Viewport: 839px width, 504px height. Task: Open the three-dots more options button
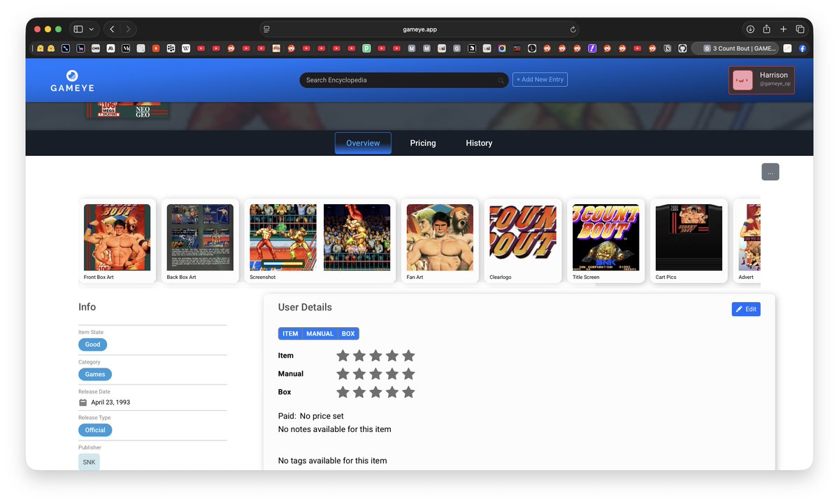[x=770, y=172]
